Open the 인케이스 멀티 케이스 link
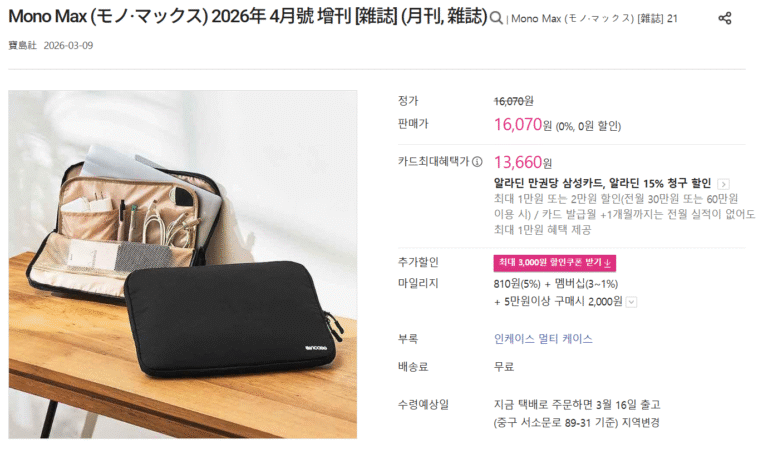The width and height of the screenshot is (768, 449). tap(543, 339)
